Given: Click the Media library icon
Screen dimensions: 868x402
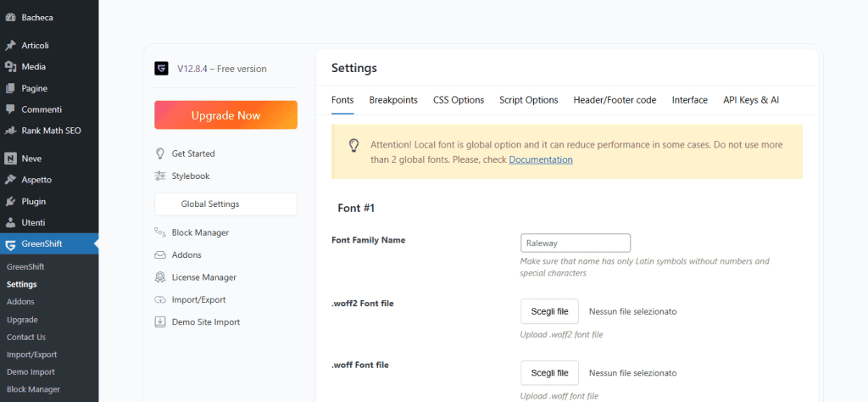Looking at the screenshot, I should pos(10,67).
